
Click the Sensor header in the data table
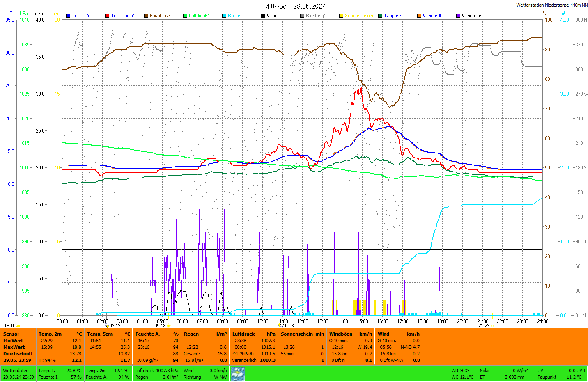[11, 334]
